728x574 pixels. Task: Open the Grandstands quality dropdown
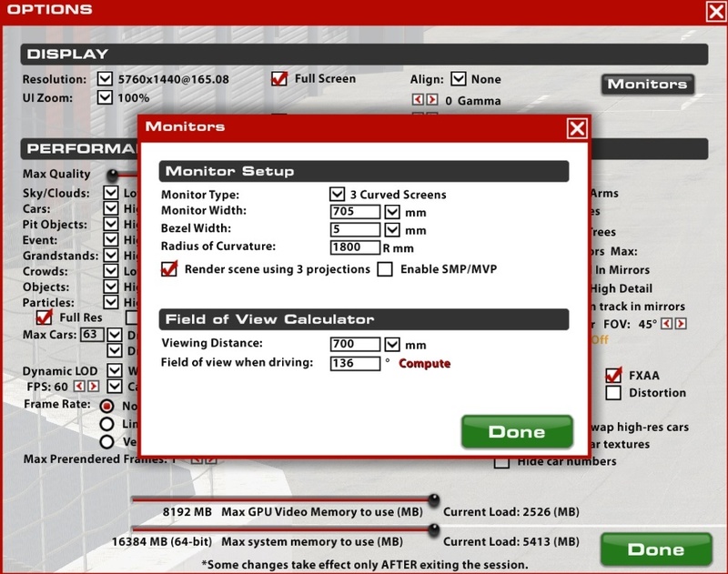111,256
